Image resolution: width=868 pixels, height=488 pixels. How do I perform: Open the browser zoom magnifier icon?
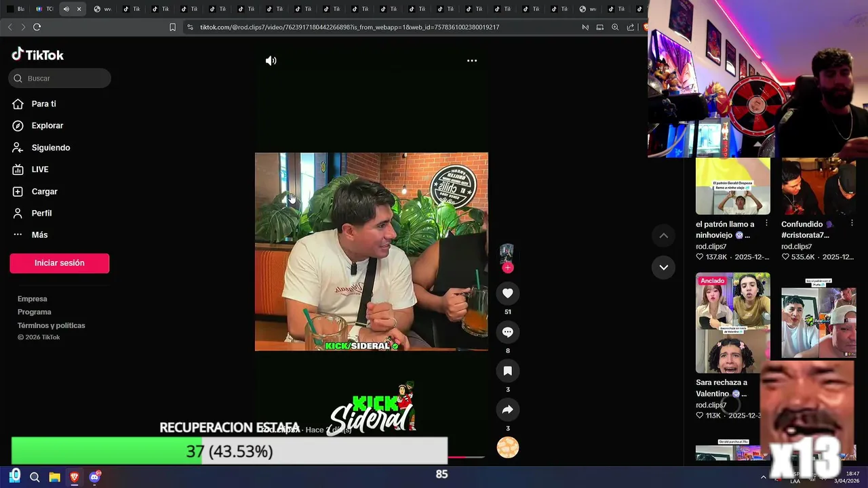click(615, 27)
